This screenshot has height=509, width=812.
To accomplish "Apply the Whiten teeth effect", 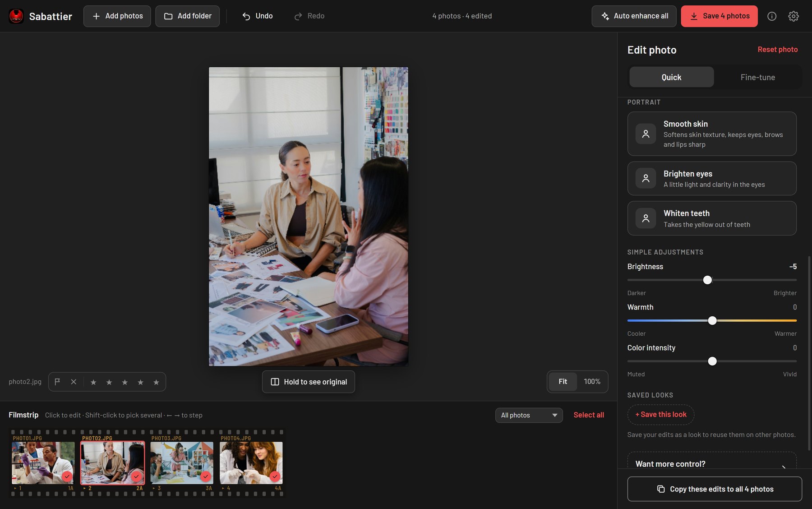I will pyautogui.click(x=712, y=218).
